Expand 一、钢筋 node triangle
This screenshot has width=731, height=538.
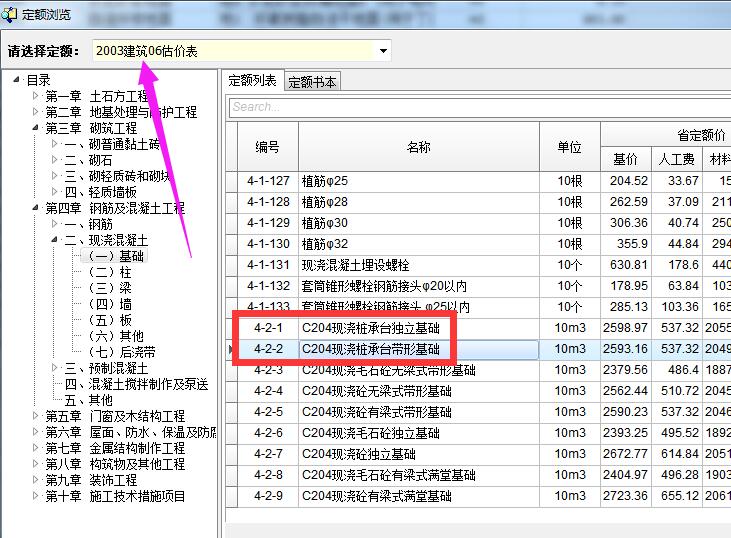coord(55,224)
